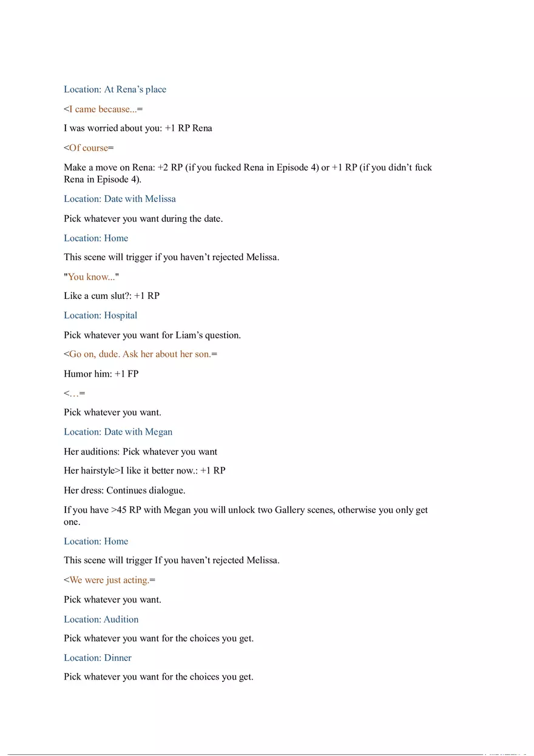Click the 'We were just acting.' prompt
Viewport: 534px width, 756px height.
[x=109, y=580]
